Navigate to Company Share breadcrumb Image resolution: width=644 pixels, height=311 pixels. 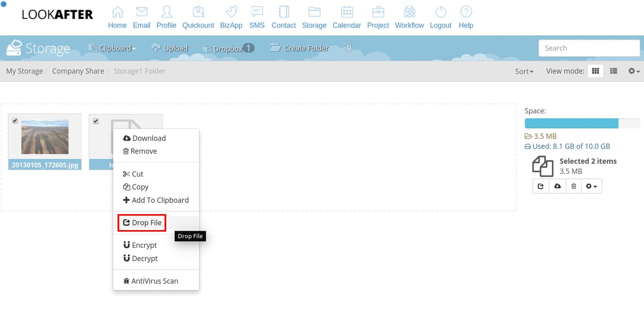click(x=78, y=71)
